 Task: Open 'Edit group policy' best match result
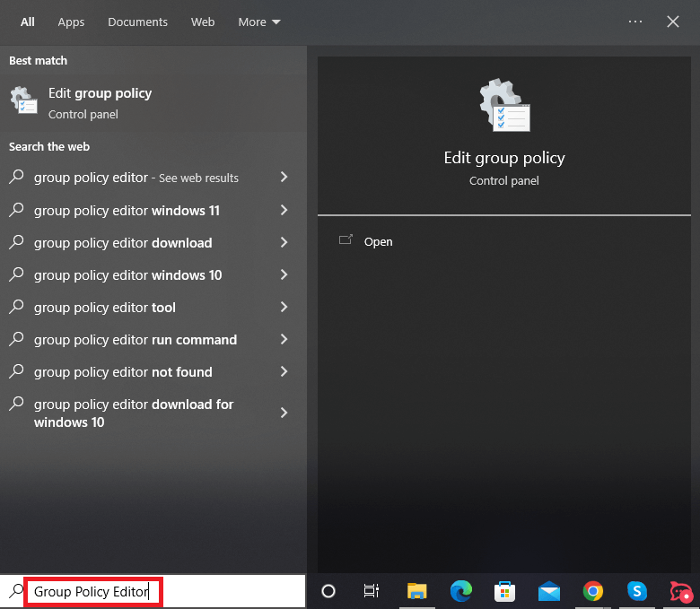coord(153,102)
